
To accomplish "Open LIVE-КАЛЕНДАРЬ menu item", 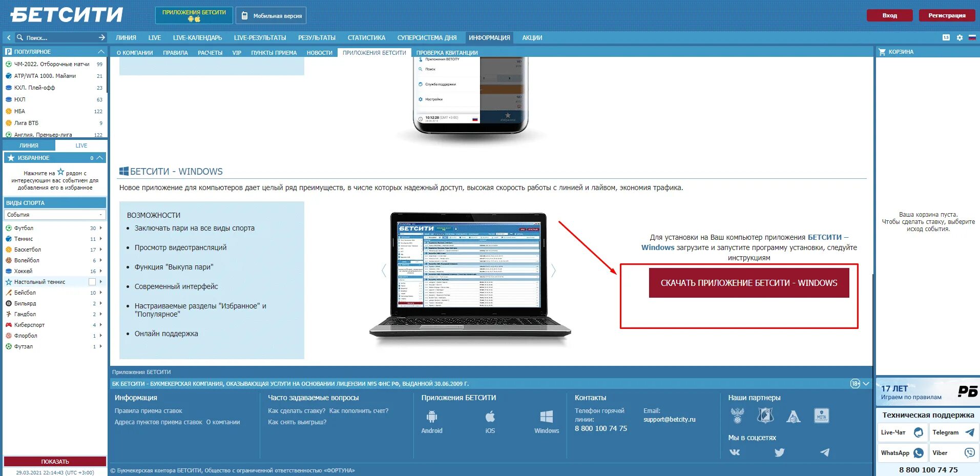I will pyautogui.click(x=198, y=37).
